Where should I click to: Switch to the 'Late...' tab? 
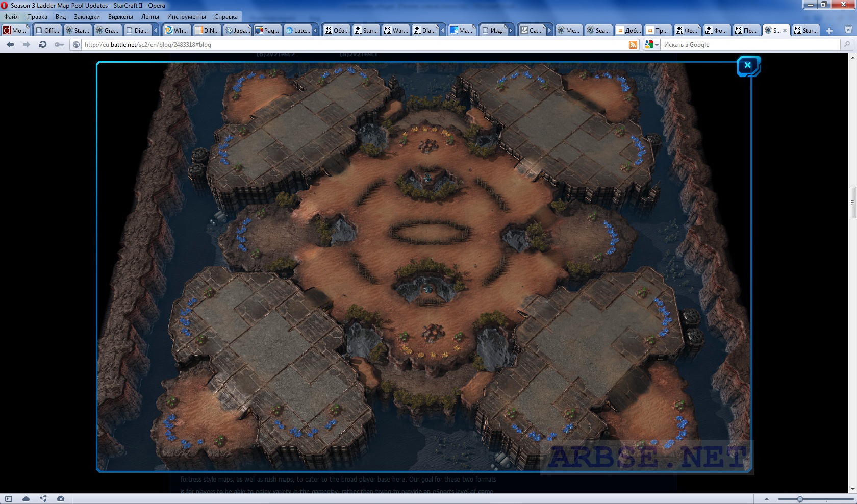click(x=297, y=30)
